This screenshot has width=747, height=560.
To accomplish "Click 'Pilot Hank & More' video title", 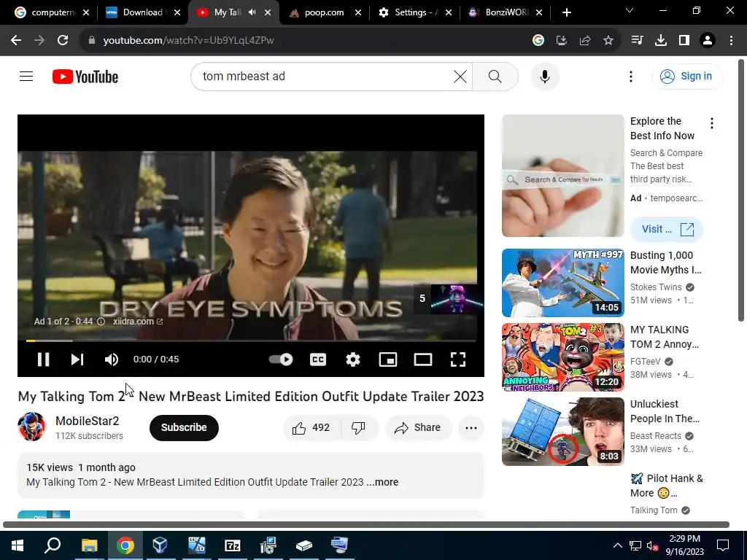I will pyautogui.click(x=667, y=485).
